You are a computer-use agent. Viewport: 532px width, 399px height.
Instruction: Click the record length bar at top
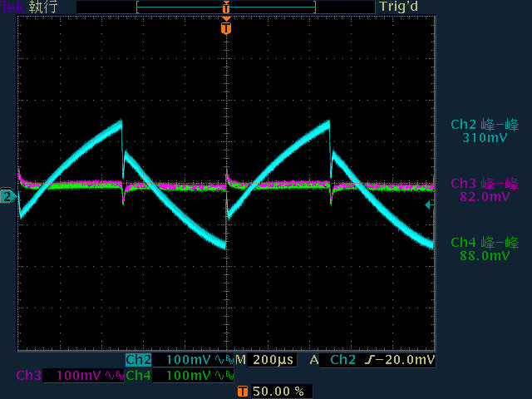pos(226,7)
